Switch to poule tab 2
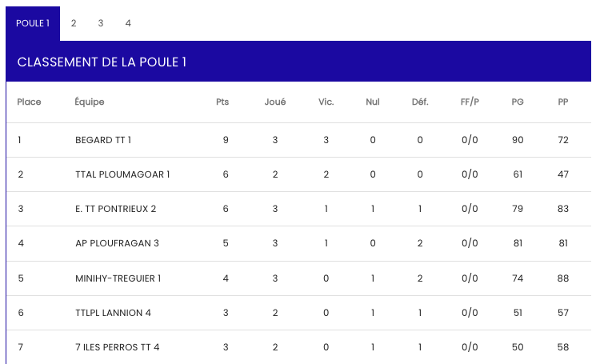Screen dimensions: 596x364 coord(74,23)
